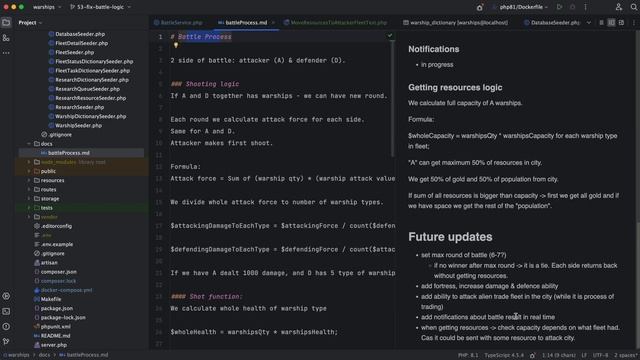Open README.md in project tree
Screen dimensions: 640x360
[56, 336]
